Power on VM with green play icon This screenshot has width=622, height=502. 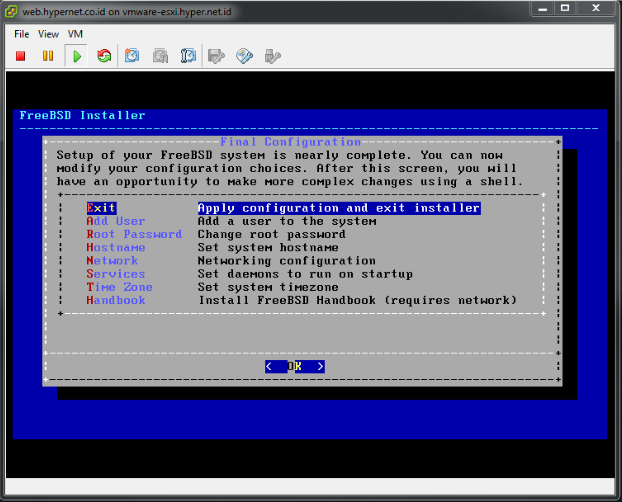(x=77, y=56)
